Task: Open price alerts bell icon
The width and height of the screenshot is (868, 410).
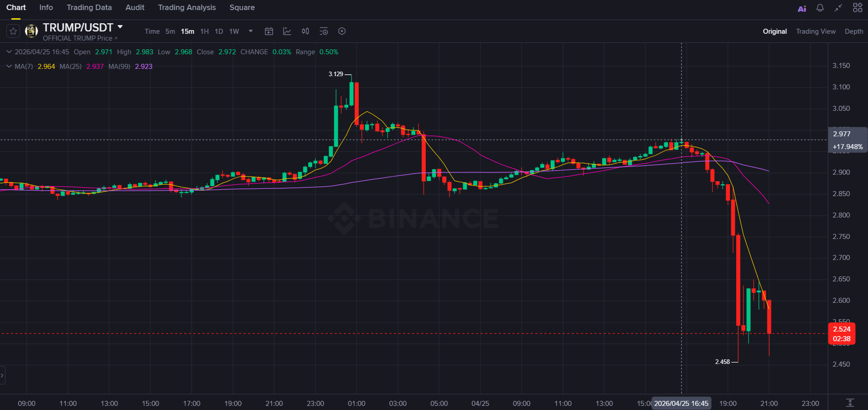Action: 820,8
